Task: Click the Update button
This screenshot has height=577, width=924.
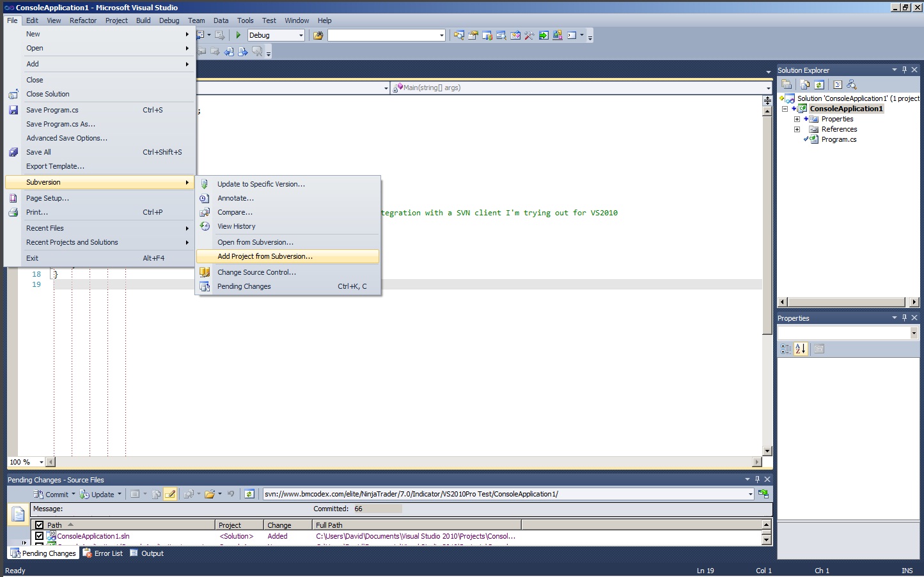Action: point(97,494)
